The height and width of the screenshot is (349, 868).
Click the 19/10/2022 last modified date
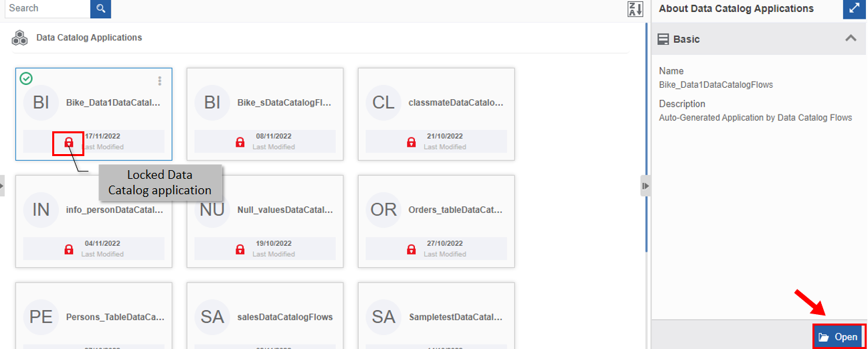click(274, 243)
